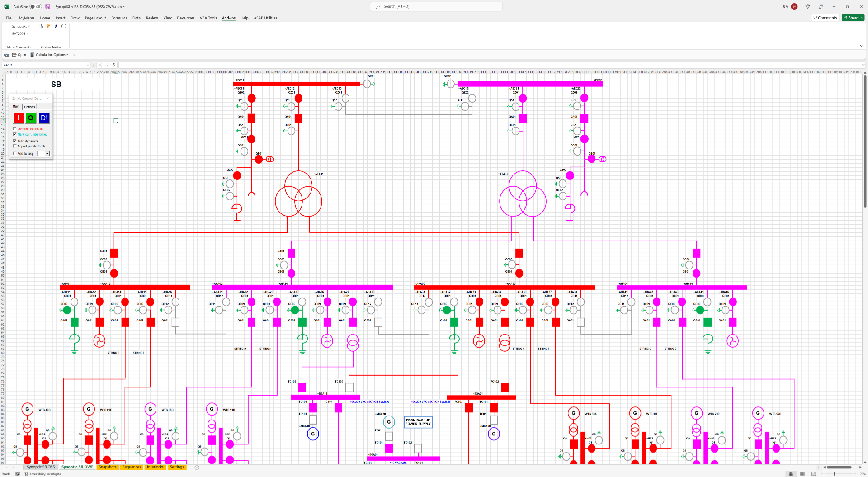
Task: Click the zoom in plus button
Action: (855, 474)
